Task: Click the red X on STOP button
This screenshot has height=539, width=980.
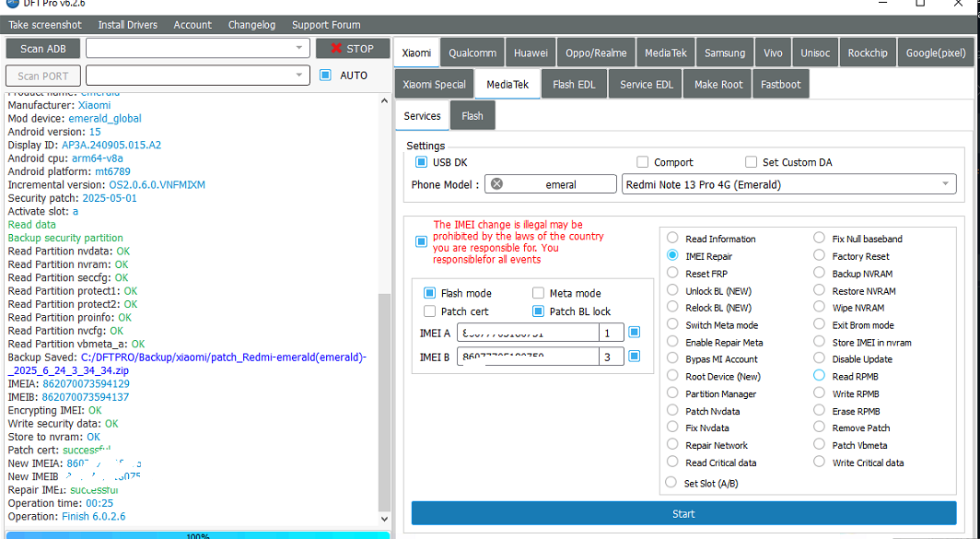Action: [336, 49]
